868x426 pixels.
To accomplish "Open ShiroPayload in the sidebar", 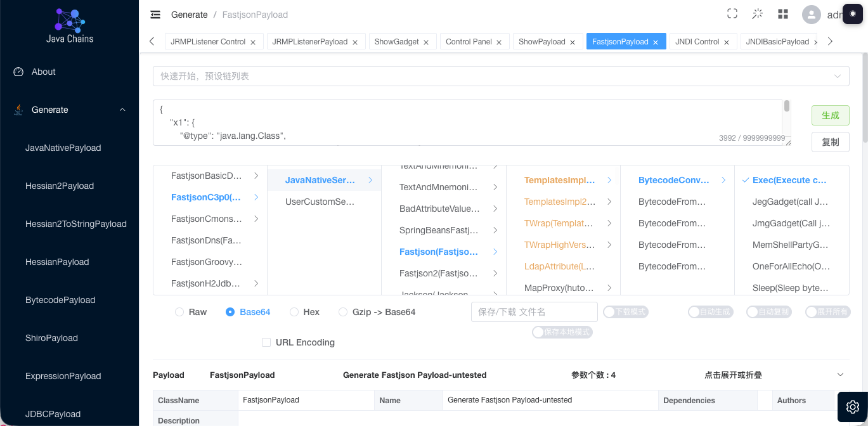I will (x=51, y=338).
